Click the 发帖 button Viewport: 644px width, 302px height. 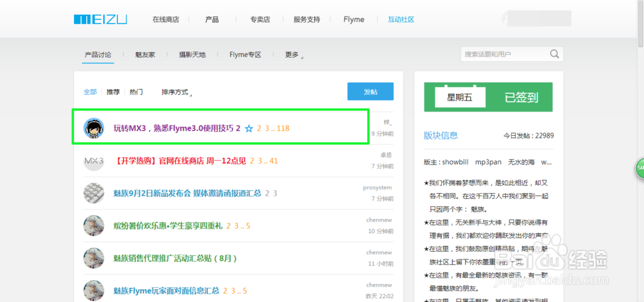click(x=370, y=91)
